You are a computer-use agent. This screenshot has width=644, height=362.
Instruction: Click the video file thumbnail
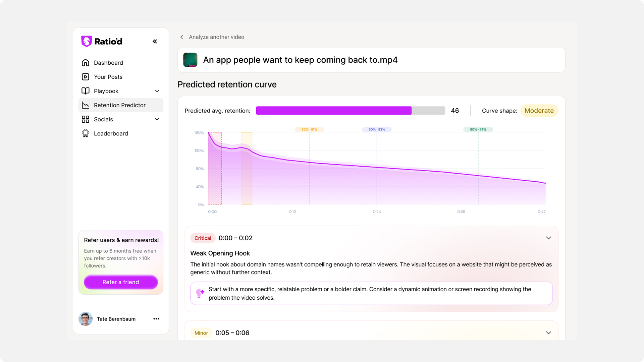190,60
